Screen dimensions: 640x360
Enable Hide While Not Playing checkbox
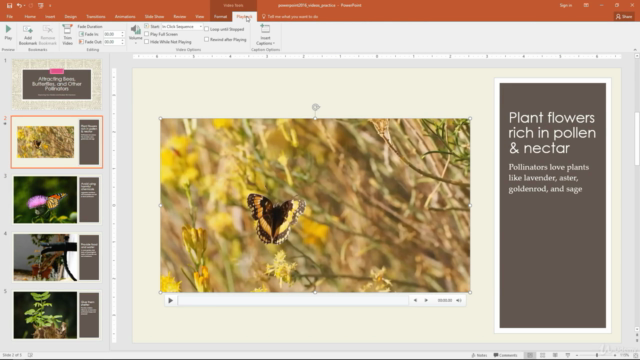[x=147, y=42]
